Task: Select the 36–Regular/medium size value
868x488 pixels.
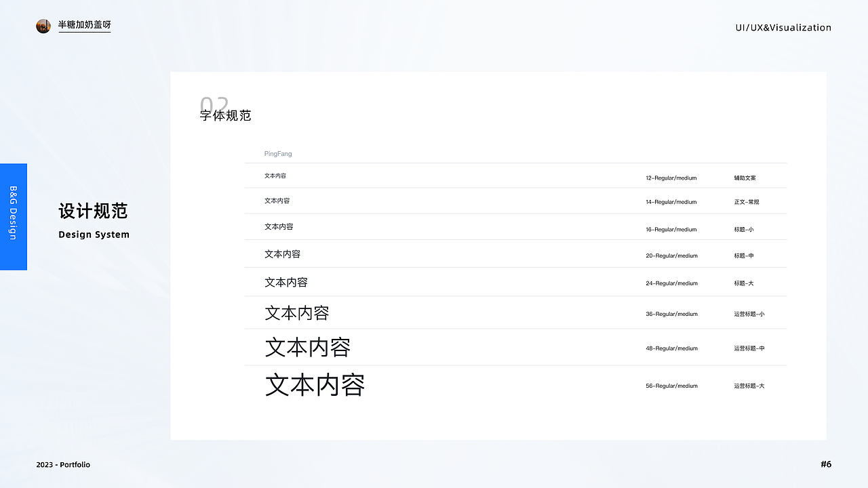Action: [671, 314]
